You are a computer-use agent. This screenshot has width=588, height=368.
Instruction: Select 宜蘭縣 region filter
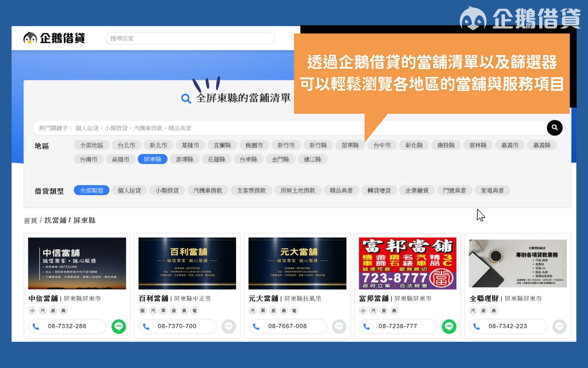point(222,145)
